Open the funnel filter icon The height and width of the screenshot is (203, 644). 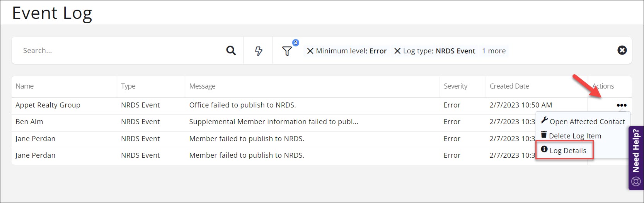coord(287,51)
